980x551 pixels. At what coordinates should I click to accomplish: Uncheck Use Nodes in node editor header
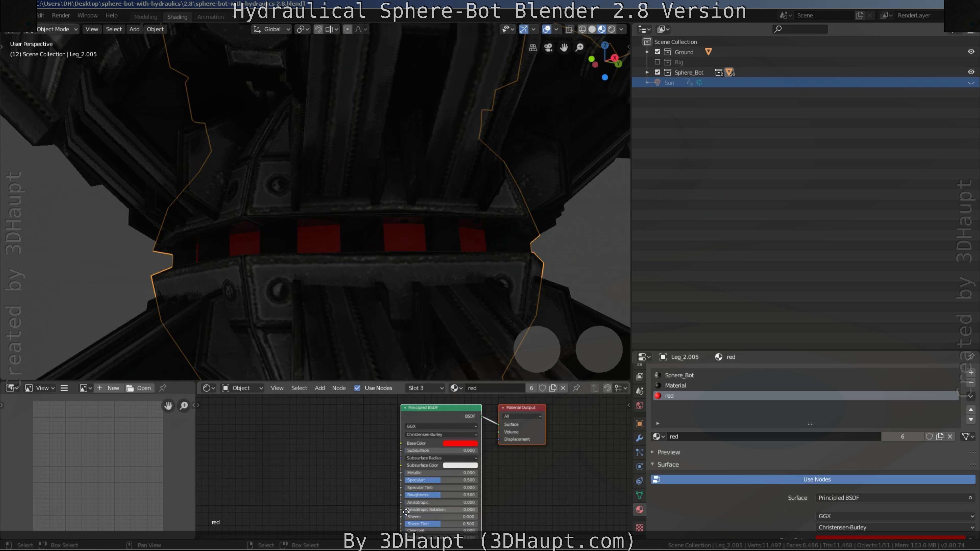tap(357, 388)
